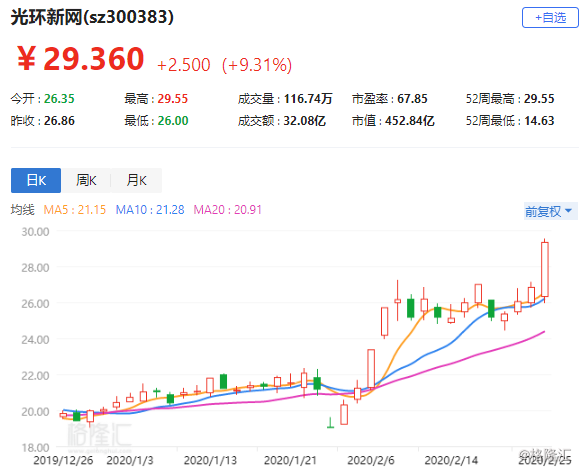Click the 28.00 y-axis label
The image size is (579, 469).
point(35,268)
